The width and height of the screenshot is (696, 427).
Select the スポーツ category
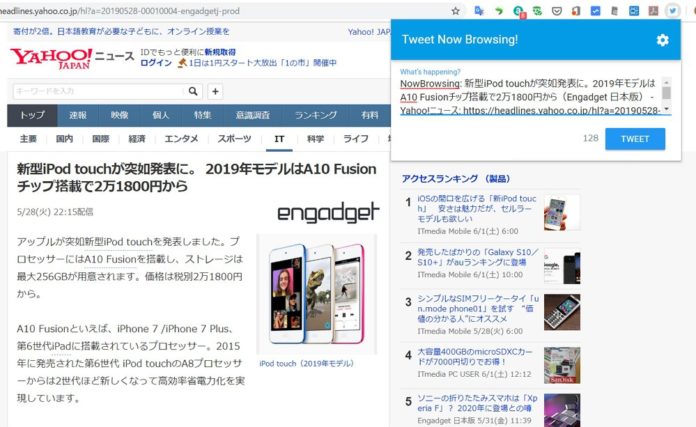[x=234, y=139]
